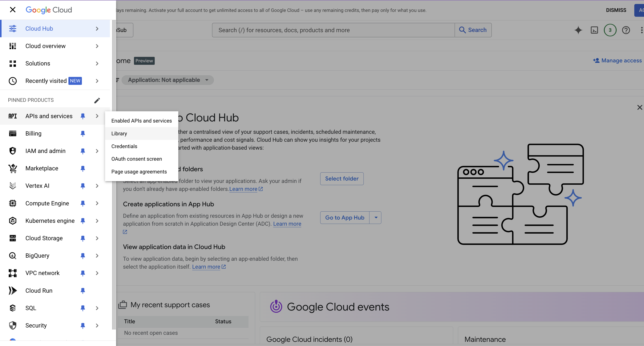644x346 pixels.
Task: Open the Gemini assistant spark icon
Action: [x=578, y=30]
